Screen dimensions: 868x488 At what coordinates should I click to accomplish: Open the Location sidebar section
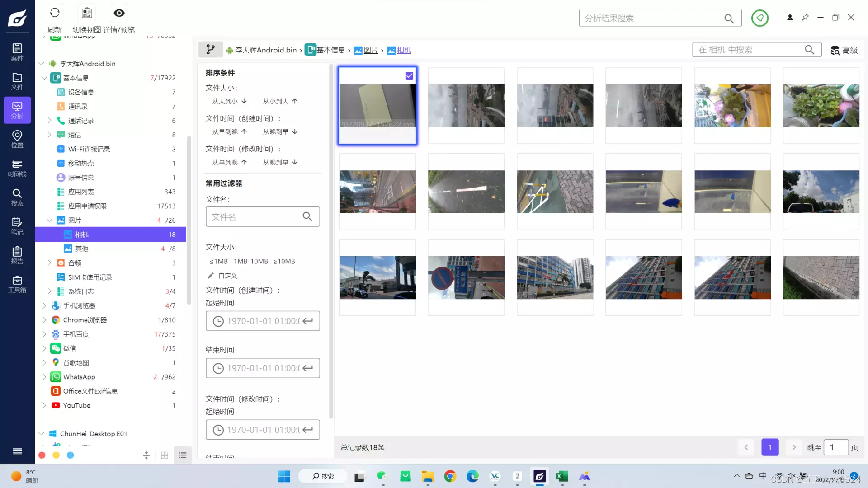click(x=17, y=139)
